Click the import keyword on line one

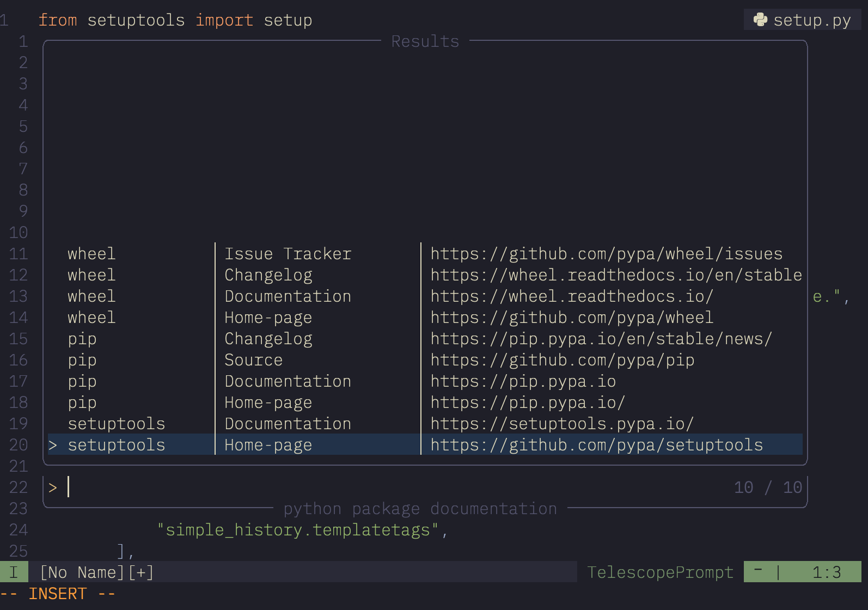point(224,20)
